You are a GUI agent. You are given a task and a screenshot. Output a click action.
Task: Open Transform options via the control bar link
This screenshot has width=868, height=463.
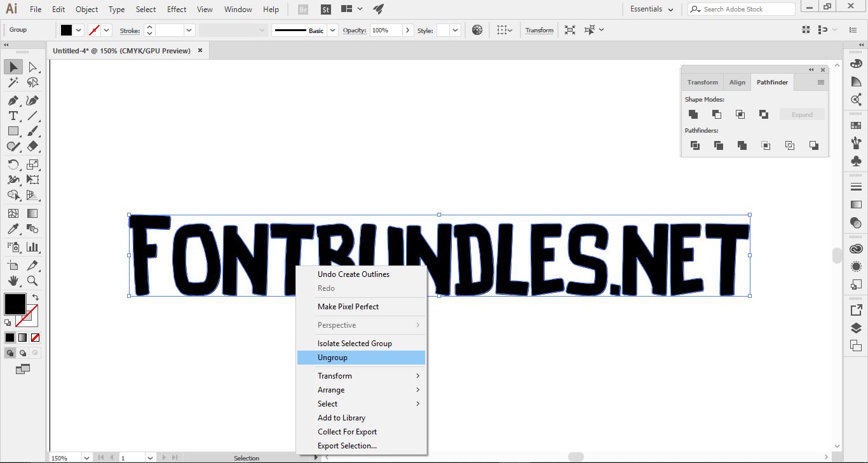coord(539,30)
